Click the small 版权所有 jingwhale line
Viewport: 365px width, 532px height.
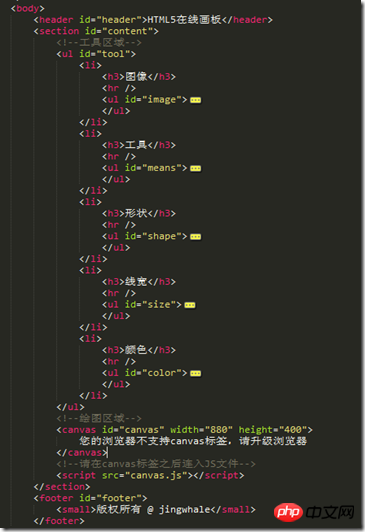[x=156, y=510]
